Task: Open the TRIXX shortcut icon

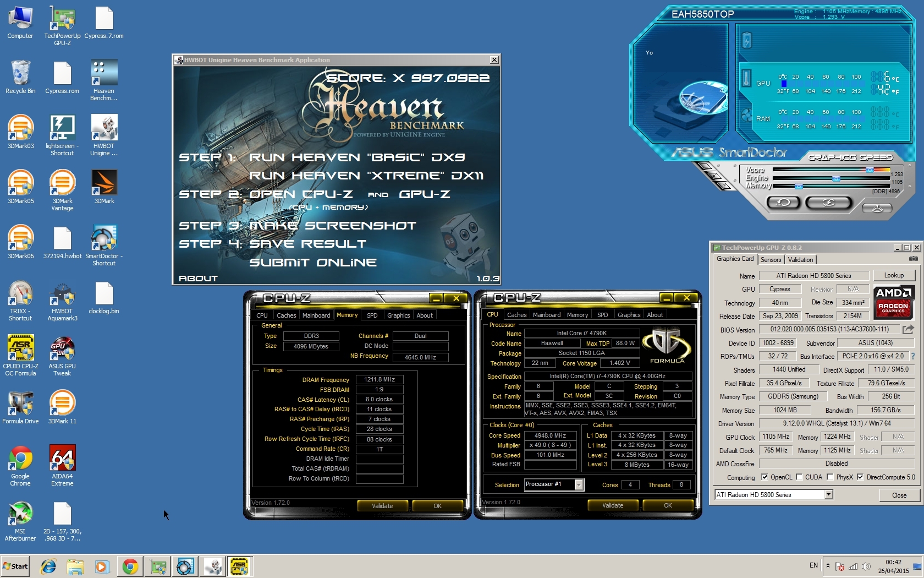Action: tap(20, 301)
